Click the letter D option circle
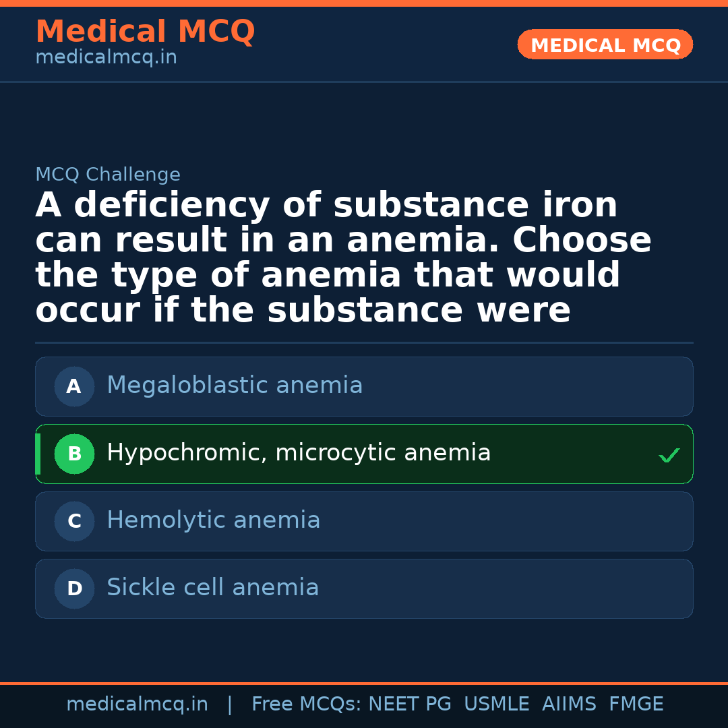This screenshot has height=728, width=728. [x=74, y=589]
